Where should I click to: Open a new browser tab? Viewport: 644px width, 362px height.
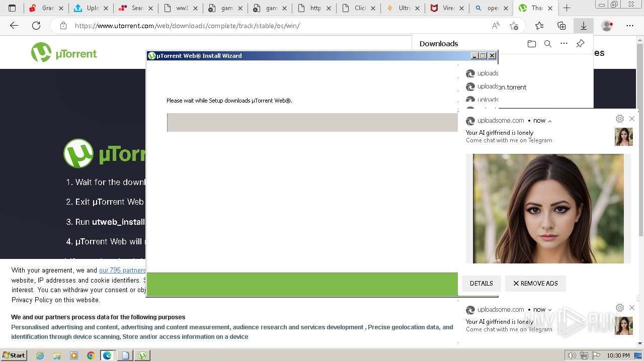[x=567, y=8]
